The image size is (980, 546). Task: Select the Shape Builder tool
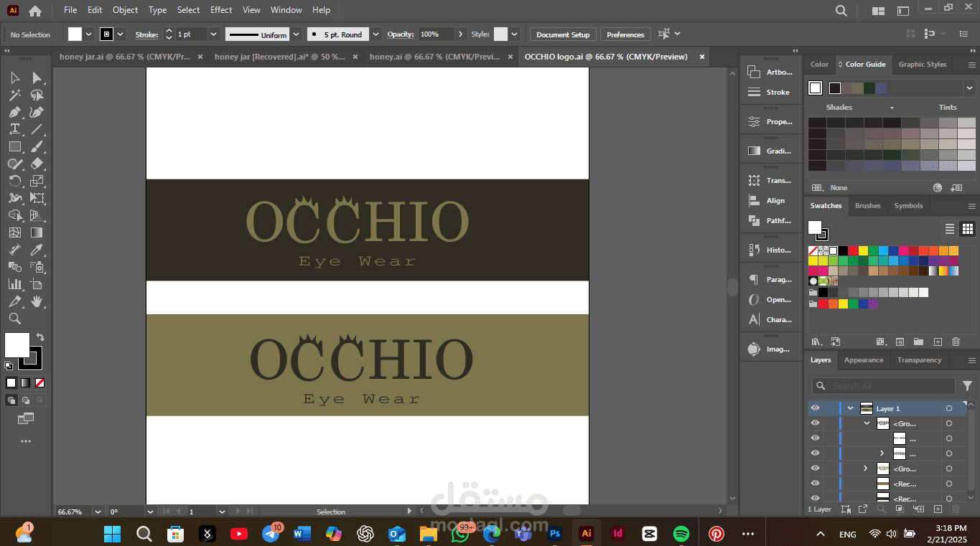[x=14, y=215]
